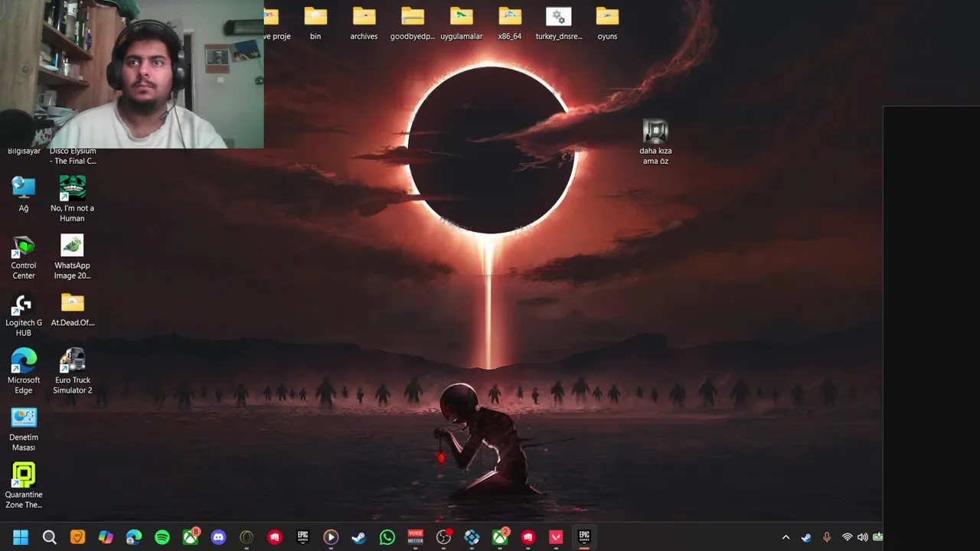Open Control Center desktop shortcut

[x=24, y=257]
